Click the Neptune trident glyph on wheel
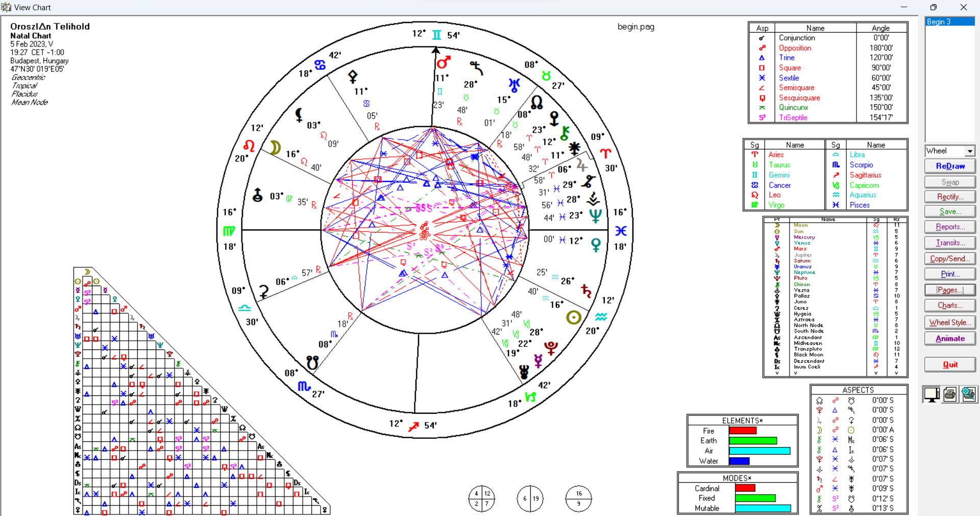Screen dimensions: 980x516 point(595,216)
